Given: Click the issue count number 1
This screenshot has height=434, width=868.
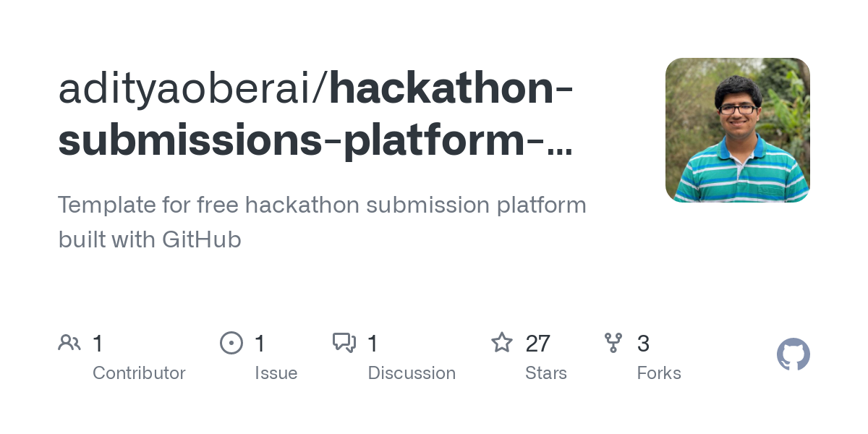Looking at the screenshot, I should point(260,344).
